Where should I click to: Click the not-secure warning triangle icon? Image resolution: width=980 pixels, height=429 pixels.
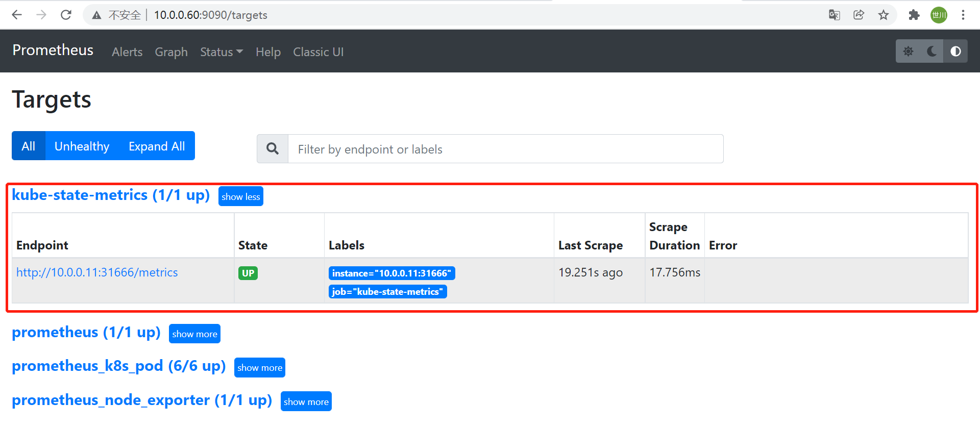[x=96, y=15]
